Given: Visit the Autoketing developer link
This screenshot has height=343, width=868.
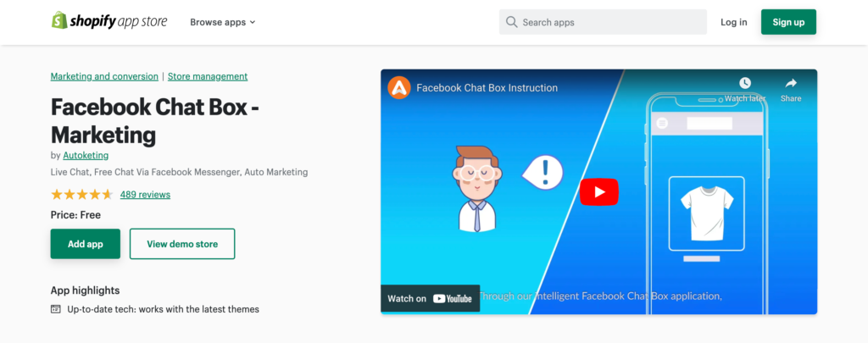Looking at the screenshot, I should click(86, 155).
